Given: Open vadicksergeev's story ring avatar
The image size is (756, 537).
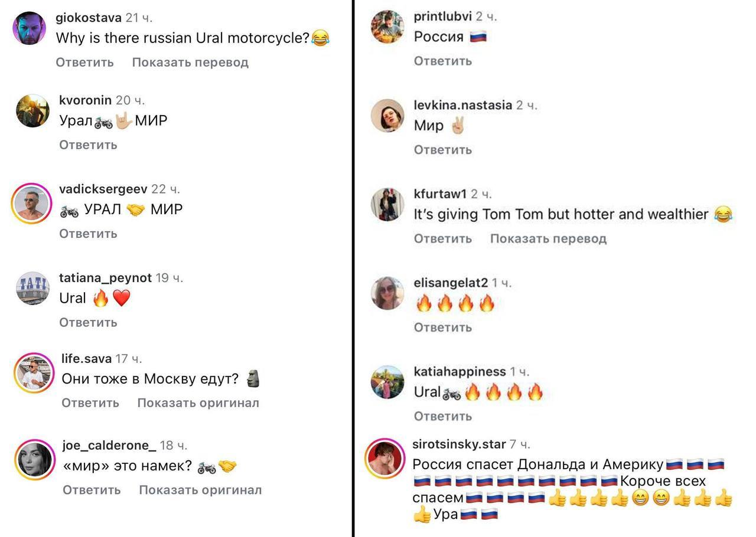Looking at the screenshot, I should coord(32,204).
